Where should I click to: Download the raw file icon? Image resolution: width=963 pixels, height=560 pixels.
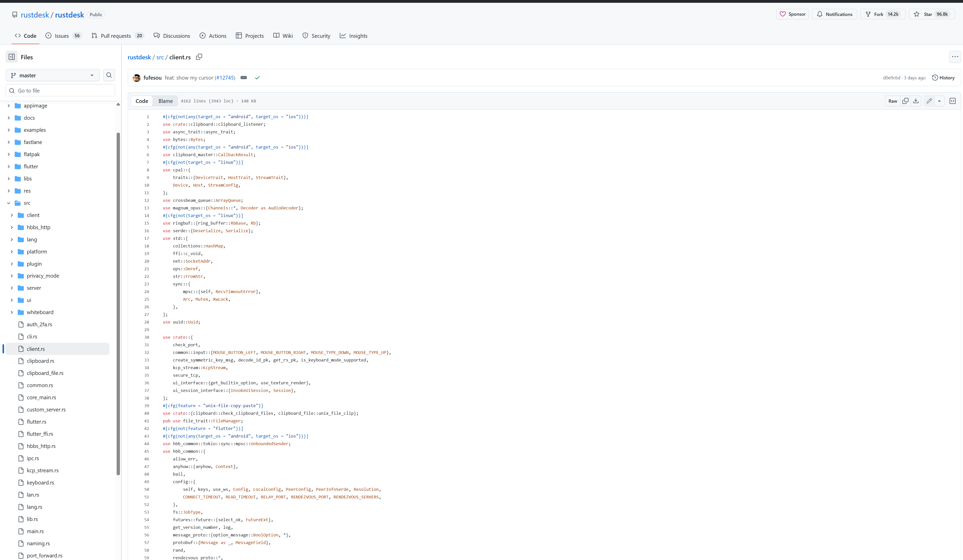pos(916,101)
